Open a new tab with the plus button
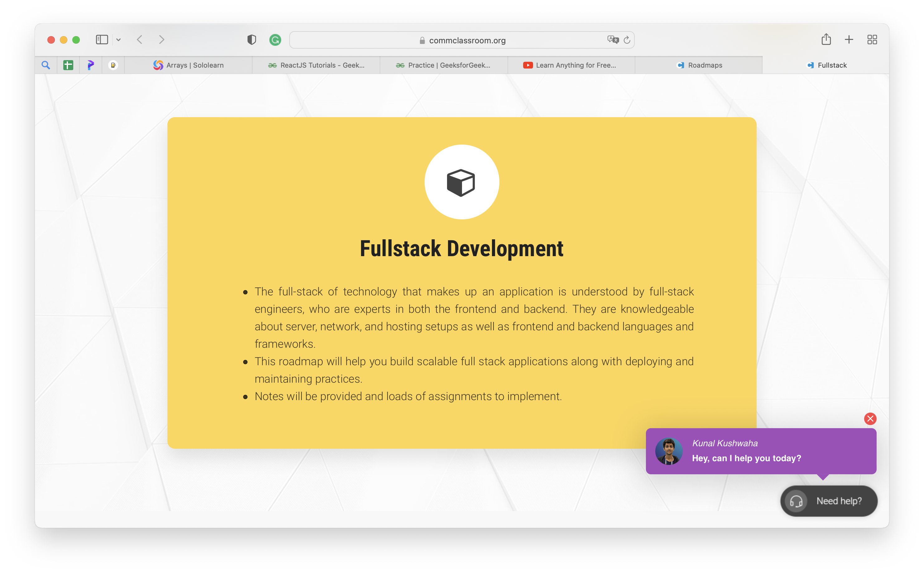The width and height of the screenshot is (924, 574). [x=849, y=40]
